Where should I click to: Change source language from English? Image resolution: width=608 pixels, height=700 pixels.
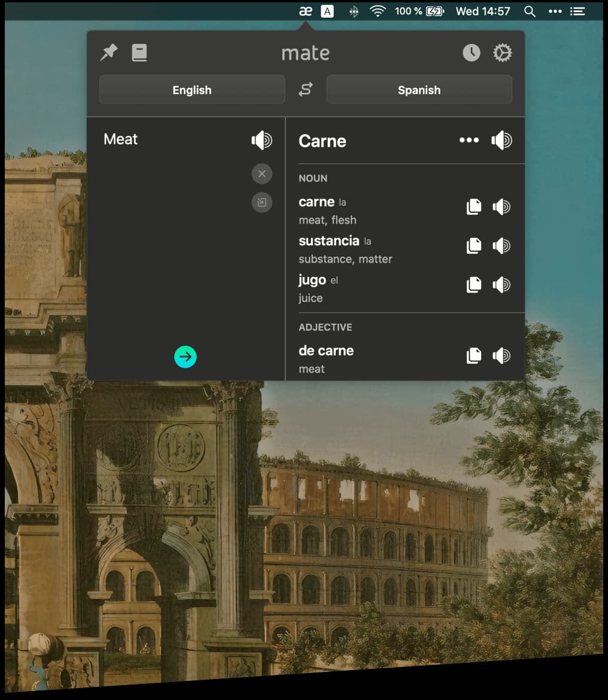[191, 90]
